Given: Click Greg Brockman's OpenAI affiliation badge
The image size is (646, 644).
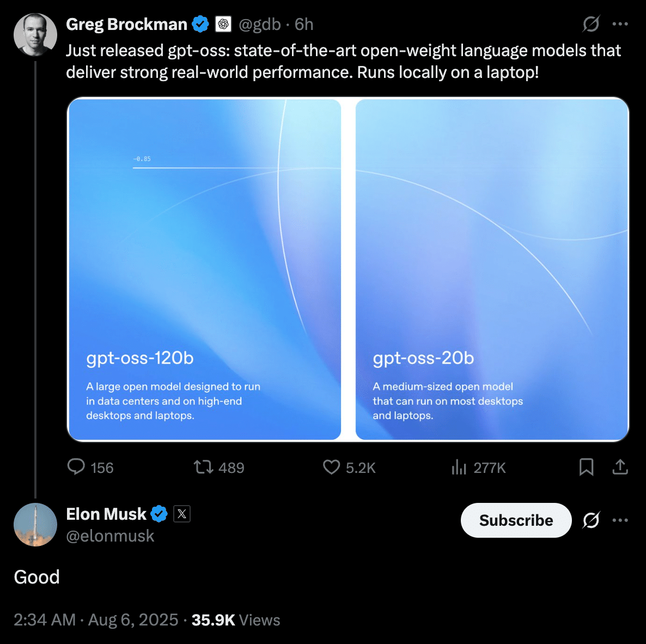Looking at the screenshot, I should [223, 24].
